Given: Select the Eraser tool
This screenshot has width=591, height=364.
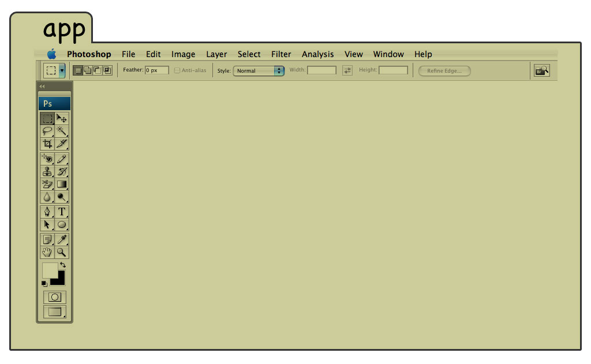Looking at the screenshot, I should pos(47,184).
